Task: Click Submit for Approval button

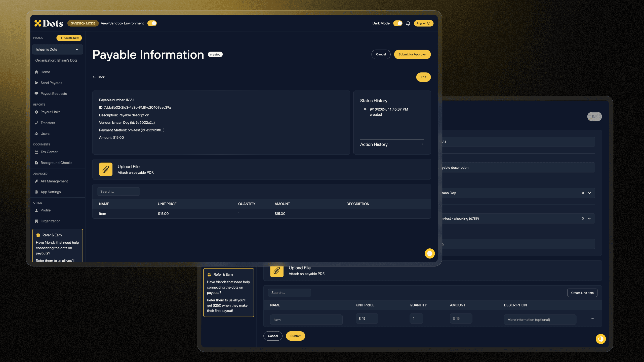Action: (x=412, y=54)
